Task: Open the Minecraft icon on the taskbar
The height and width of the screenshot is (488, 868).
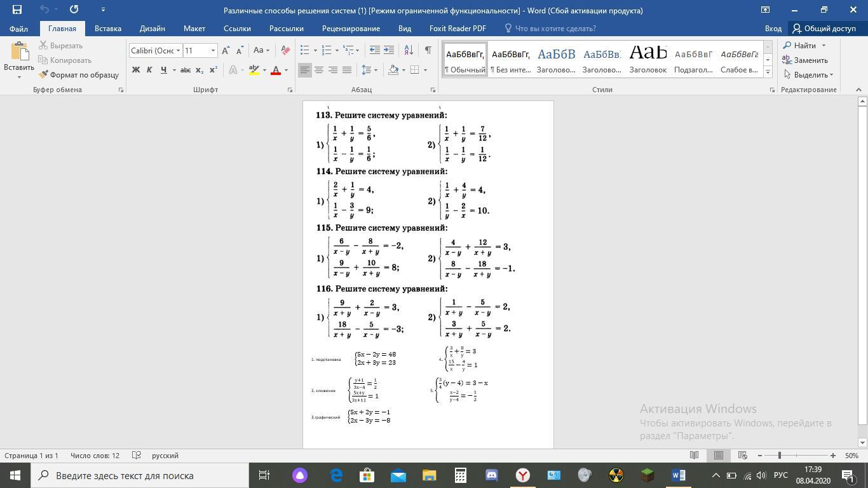Action: click(x=647, y=475)
